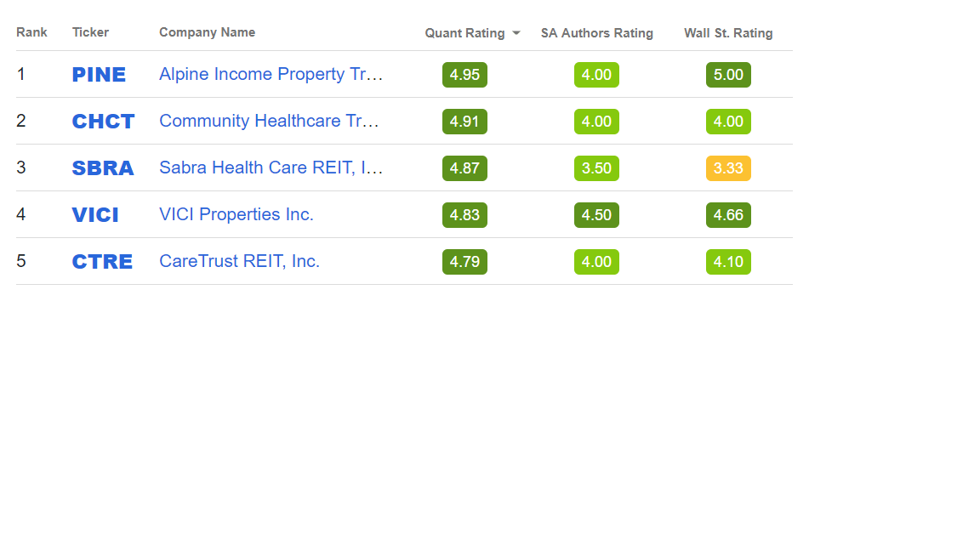Click the Company Name column header
The width and height of the screenshot is (980, 551).
[x=207, y=32]
